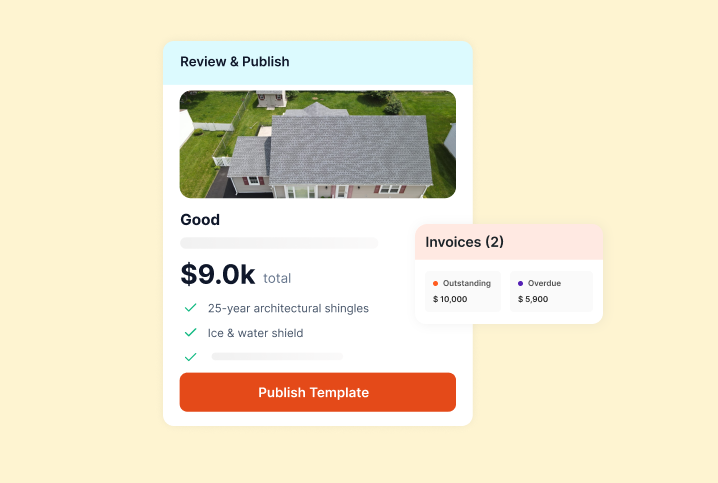Click the Good tier title
The image size is (718, 483).
tap(200, 220)
